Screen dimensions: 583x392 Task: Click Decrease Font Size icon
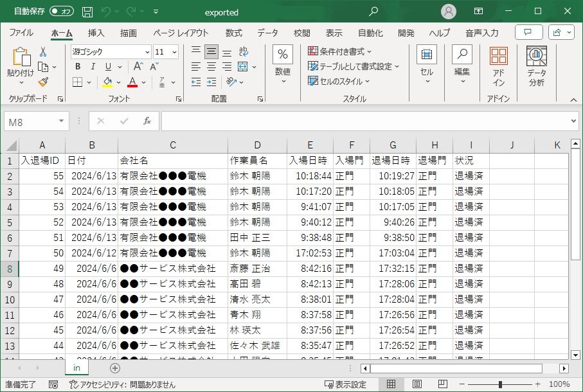point(154,66)
